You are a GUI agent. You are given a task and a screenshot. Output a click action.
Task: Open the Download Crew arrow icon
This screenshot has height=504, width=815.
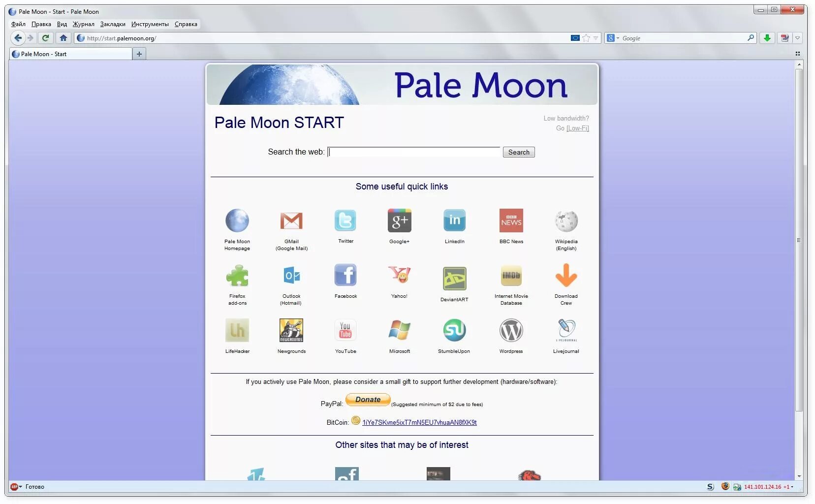coord(566,275)
